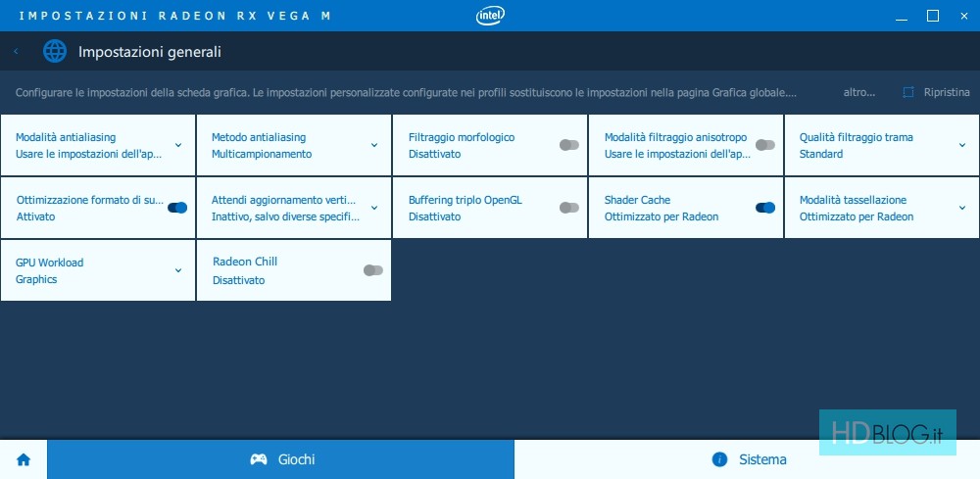Toggle Modalità filtraggio anisotropo switch
The height and width of the screenshot is (479, 980).
click(x=765, y=145)
